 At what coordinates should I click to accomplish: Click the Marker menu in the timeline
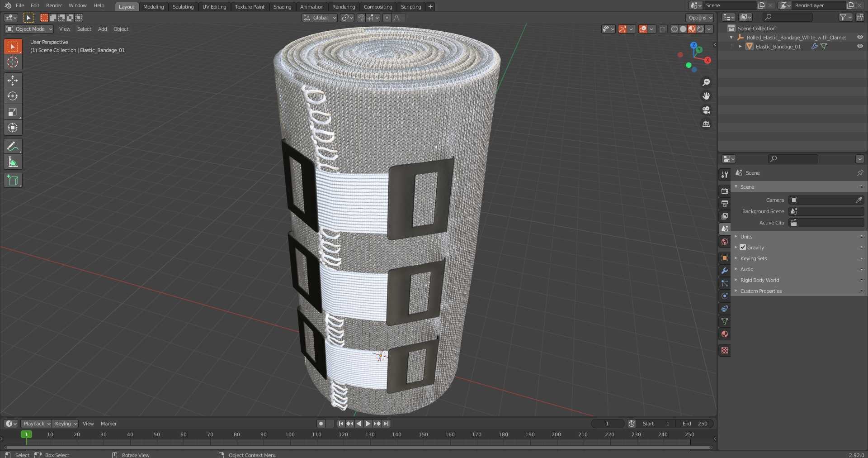coord(108,424)
